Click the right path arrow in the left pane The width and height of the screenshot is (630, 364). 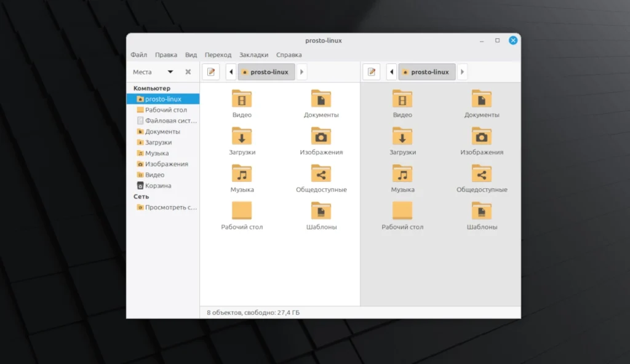(301, 72)
